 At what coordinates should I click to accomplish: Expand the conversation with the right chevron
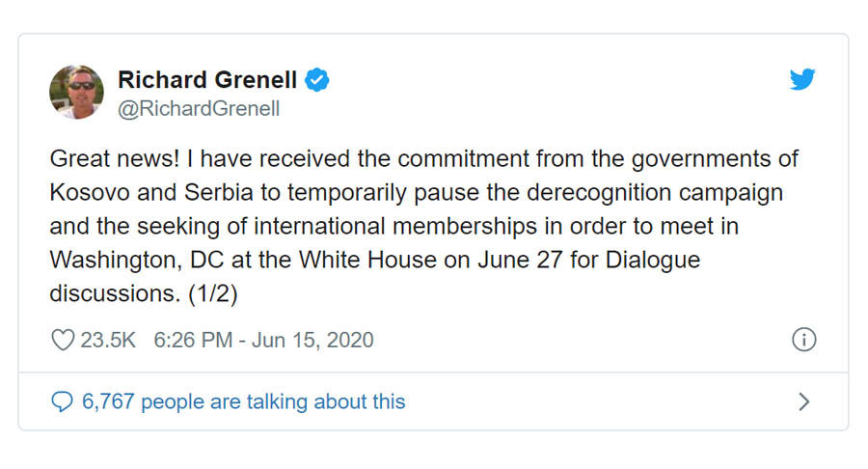803,401
